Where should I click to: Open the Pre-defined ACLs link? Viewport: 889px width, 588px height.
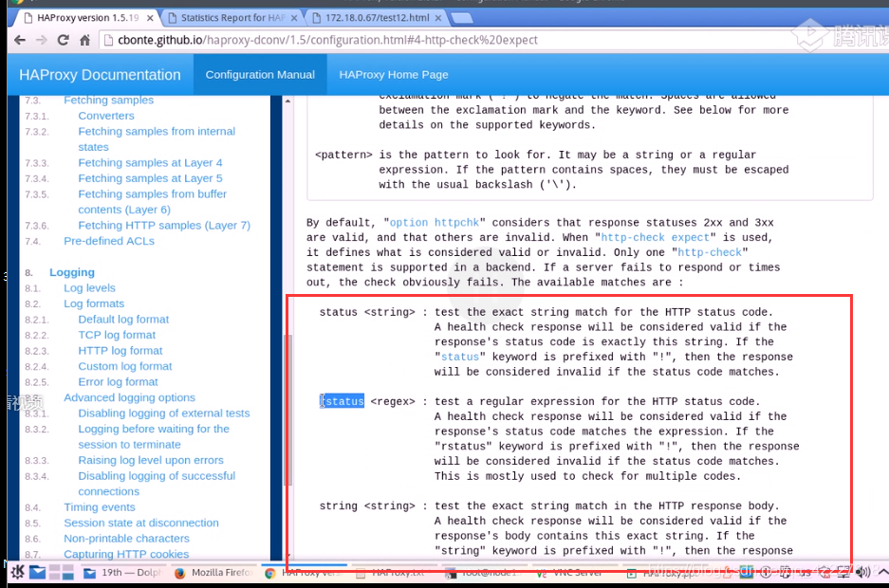109,241
